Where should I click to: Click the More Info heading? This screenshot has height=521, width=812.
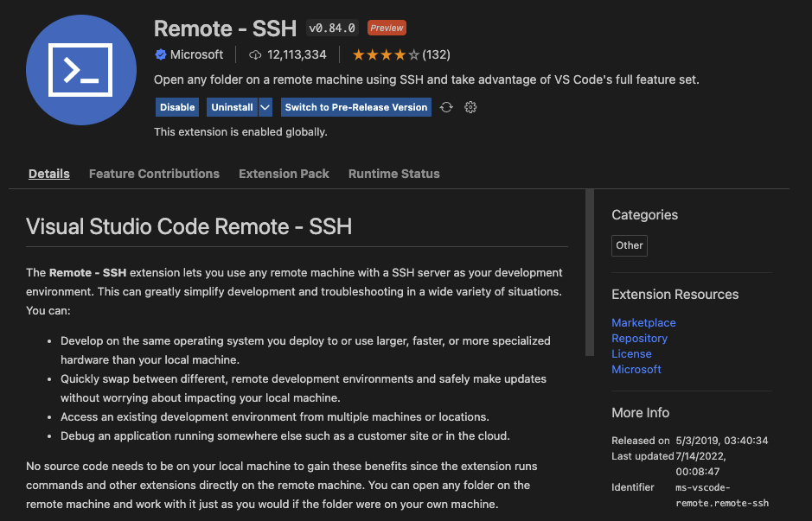tap(641, 413)
